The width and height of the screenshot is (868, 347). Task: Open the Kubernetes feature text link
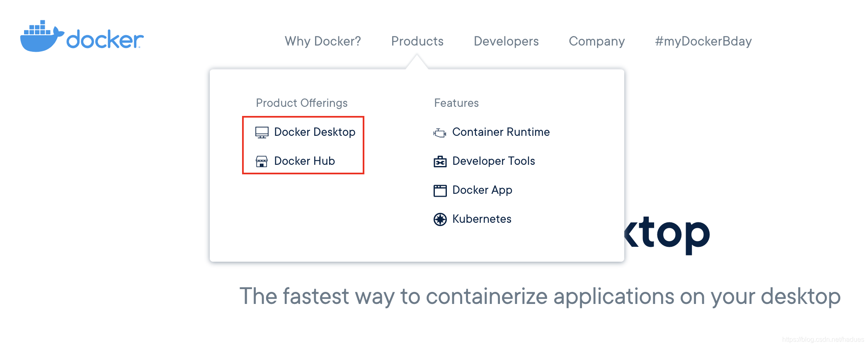[482, 219]
